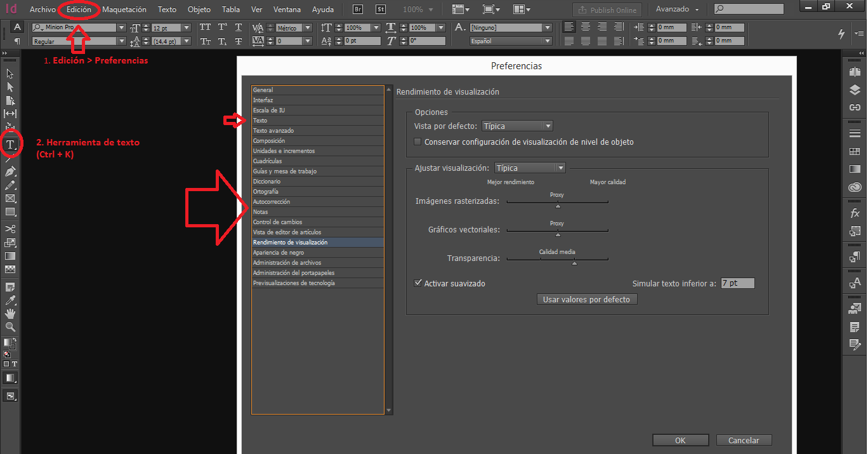Open the Layers panel icon
The height and width of the screenshot is (454, 868).
(855, 90)
